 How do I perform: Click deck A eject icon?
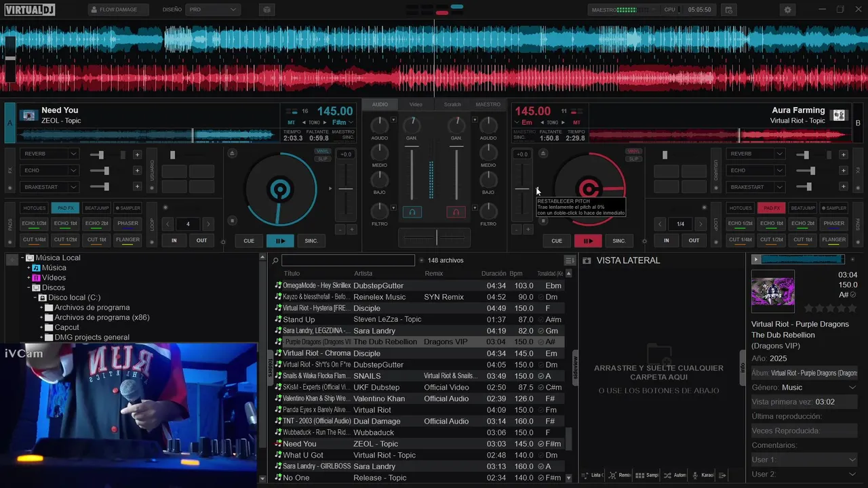tap(232, 154)
